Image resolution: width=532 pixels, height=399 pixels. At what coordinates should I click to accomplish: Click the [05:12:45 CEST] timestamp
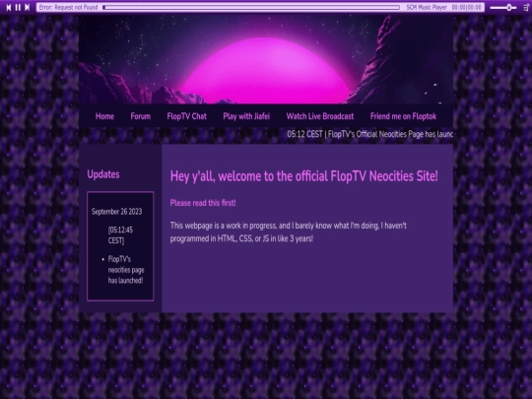[120, 235]
